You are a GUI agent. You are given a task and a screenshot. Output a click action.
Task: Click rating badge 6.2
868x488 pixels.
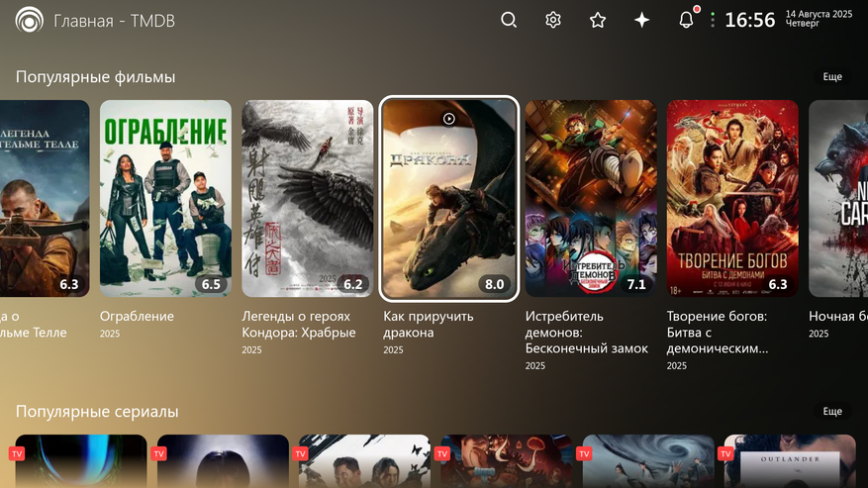(x=352, y=284)
